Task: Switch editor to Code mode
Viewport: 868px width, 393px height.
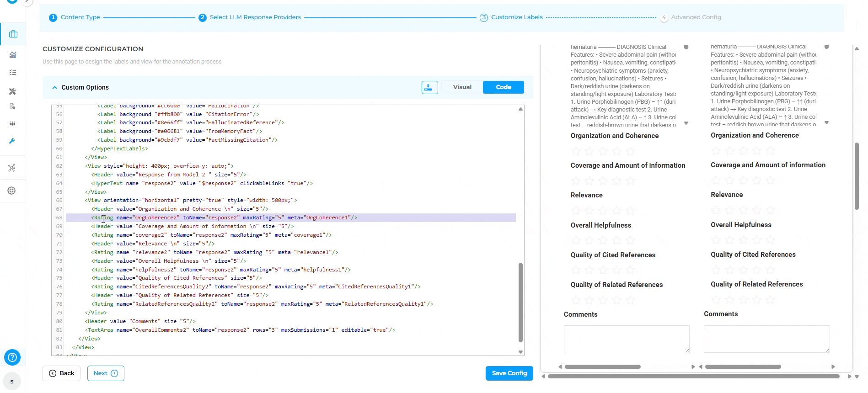Action: [x=503, y=87]
